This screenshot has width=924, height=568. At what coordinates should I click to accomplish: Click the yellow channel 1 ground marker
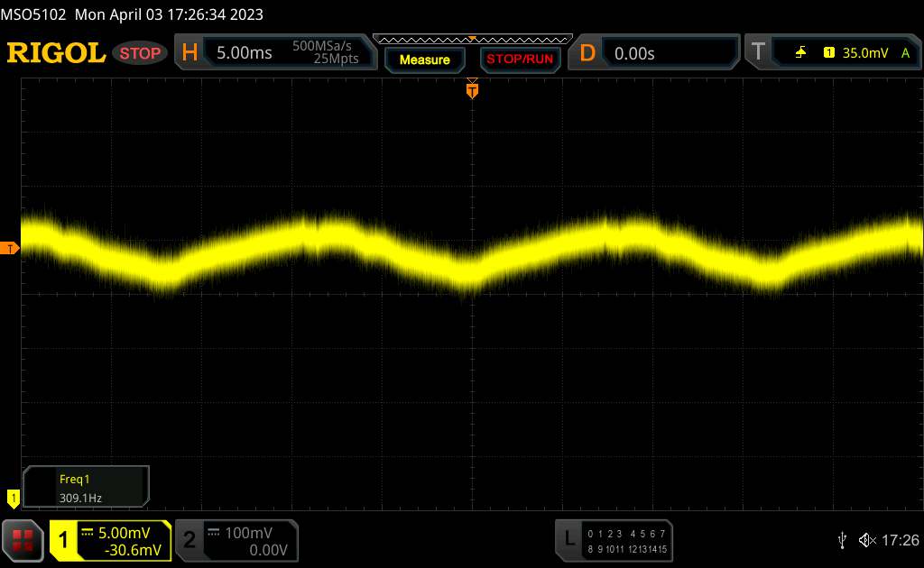coord(13,499)
